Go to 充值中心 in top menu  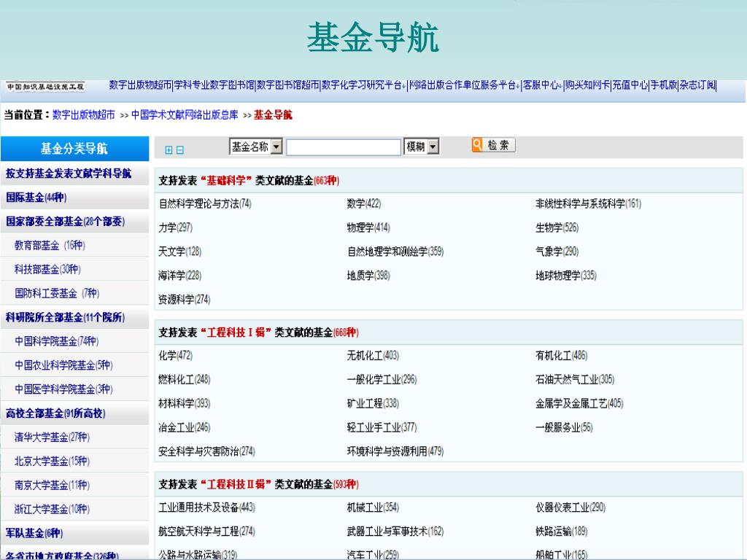click(630, 85)
